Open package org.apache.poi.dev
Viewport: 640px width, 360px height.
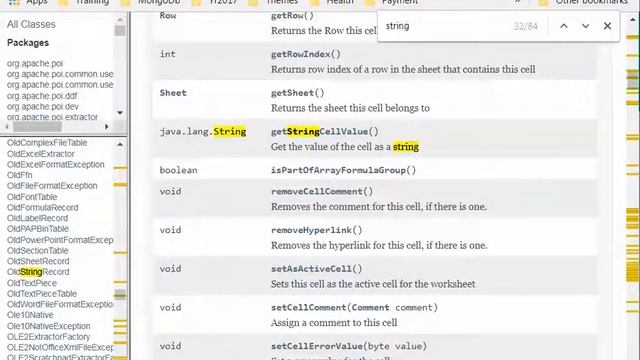click(x=42, y=107)
